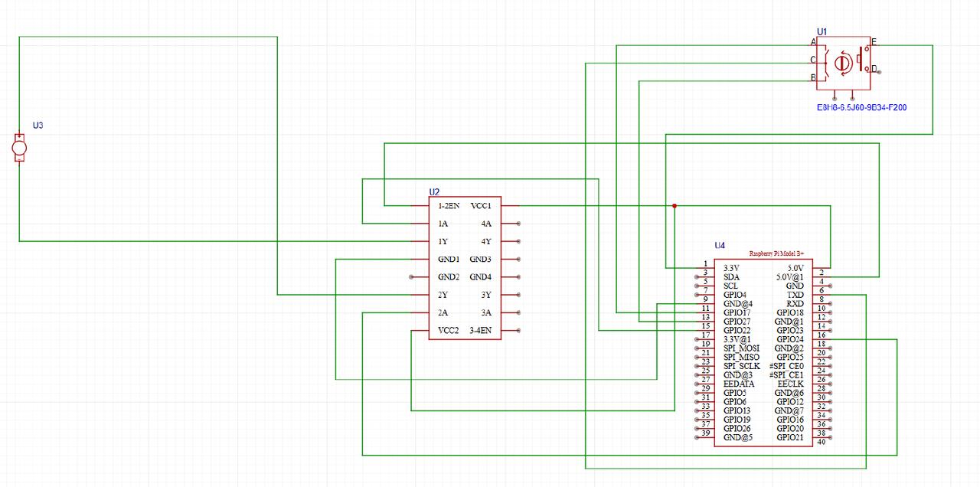Viewport: 980px width, 487px height.
Task: Select the U2 designator label
Action: [x=434, y=191]
